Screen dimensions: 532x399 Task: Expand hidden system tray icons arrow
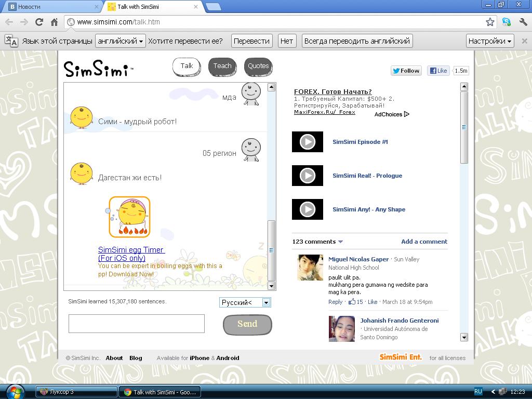coord(494,392)
